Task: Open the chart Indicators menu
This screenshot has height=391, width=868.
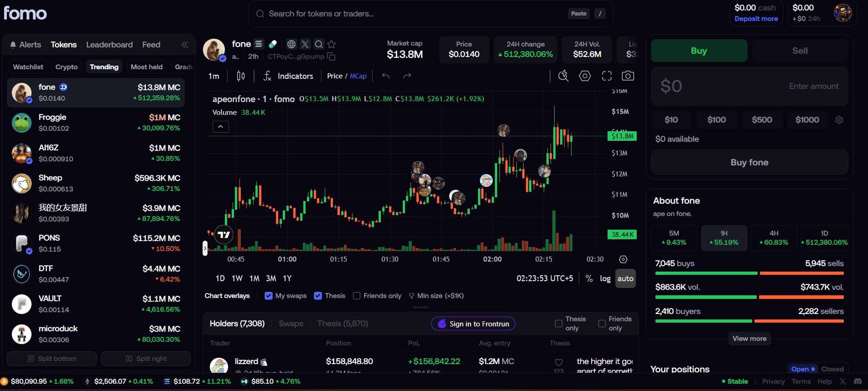Action: tap(288, 76)
